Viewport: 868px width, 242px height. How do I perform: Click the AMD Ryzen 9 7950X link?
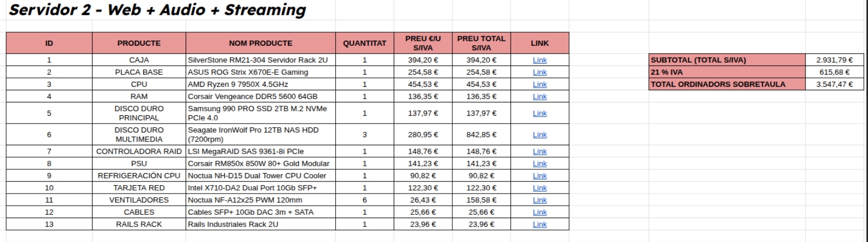(x=540, y=84)
